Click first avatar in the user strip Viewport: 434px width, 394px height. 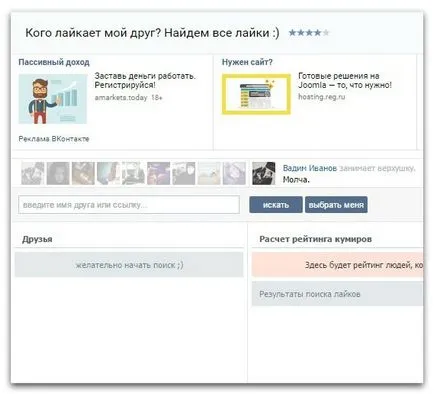coord(33,173)
